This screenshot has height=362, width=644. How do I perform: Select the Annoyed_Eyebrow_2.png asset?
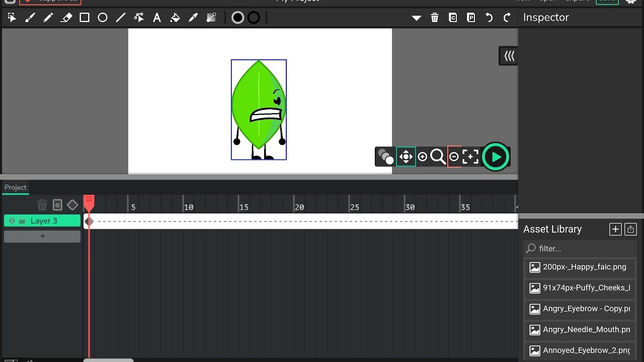[580, 350]
